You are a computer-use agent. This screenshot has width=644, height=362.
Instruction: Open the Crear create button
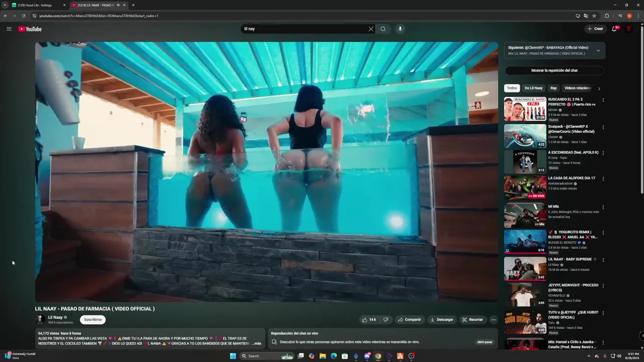595,29
